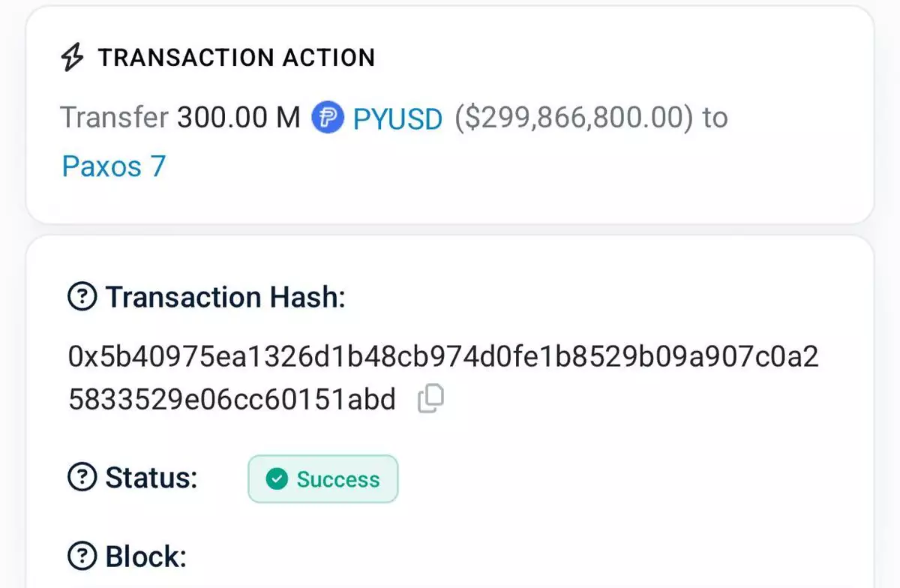Click the Transaction Hash help icon
The image size is (900, 588).
coord(82,297)
